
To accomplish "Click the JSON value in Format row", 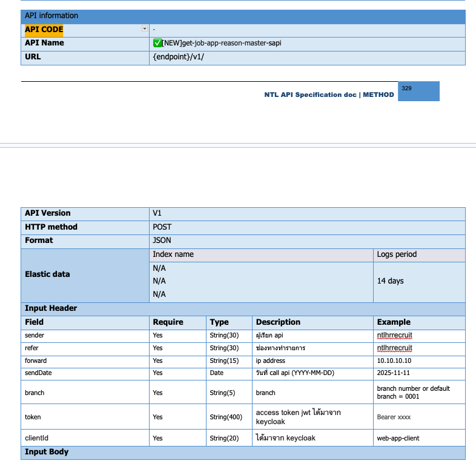I will [x=162, y=241].
